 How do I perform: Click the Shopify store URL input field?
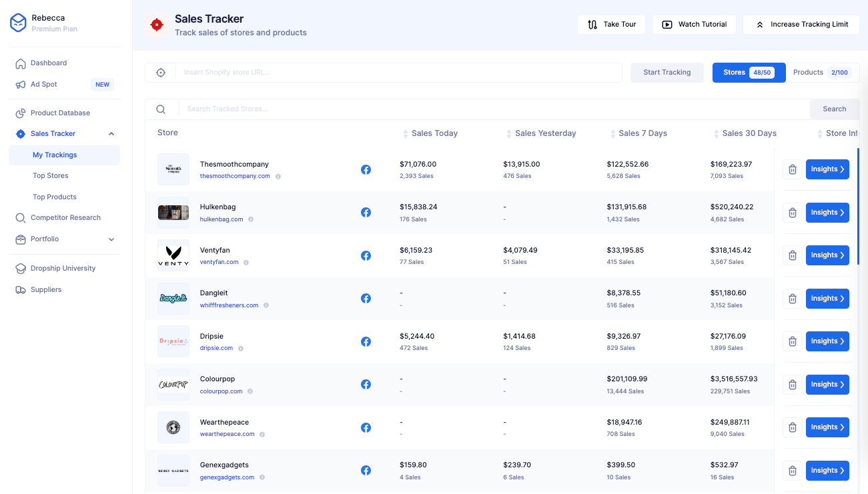[x=398, y=73]
